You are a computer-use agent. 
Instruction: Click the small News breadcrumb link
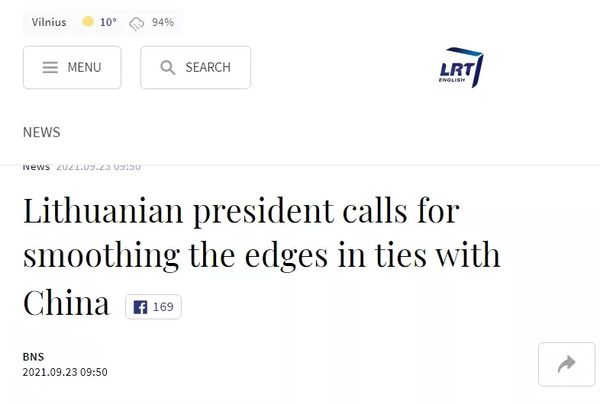(x=36, y=167)
